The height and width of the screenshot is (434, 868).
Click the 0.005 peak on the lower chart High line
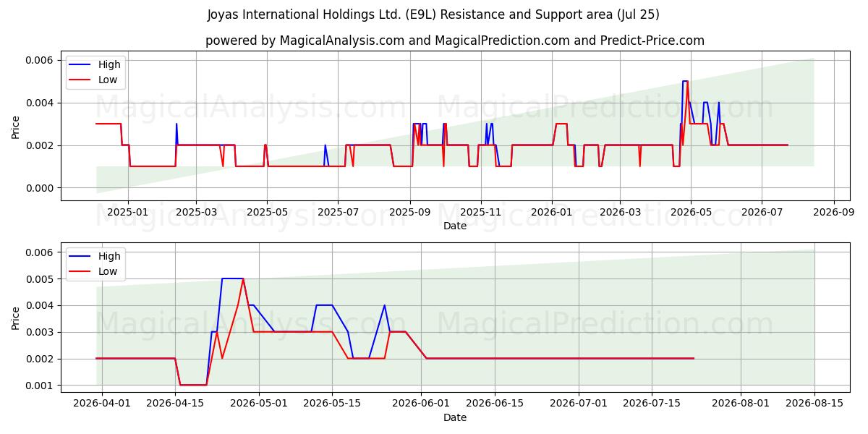coord(232,278)
